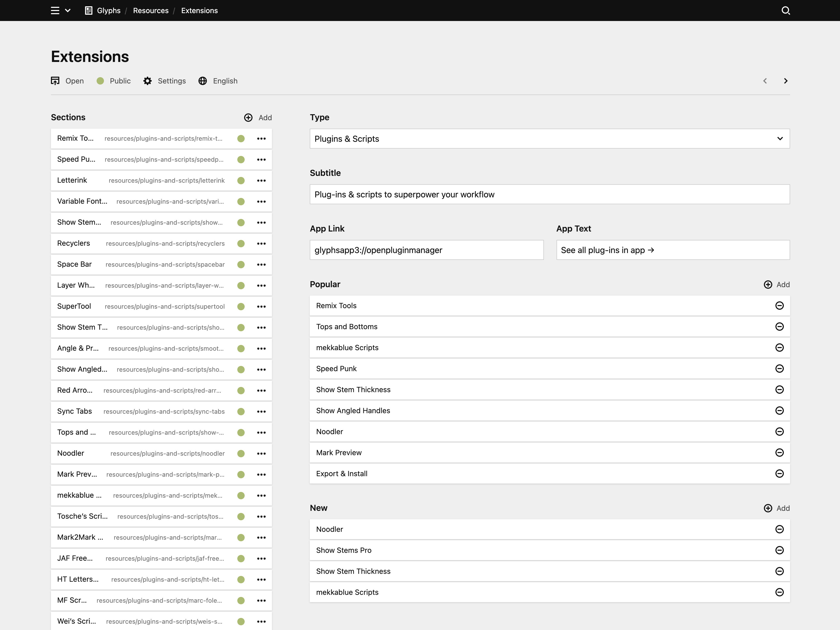Open the search magnifier icon
The width and height of the screenshot is (840, 630).
785,11
